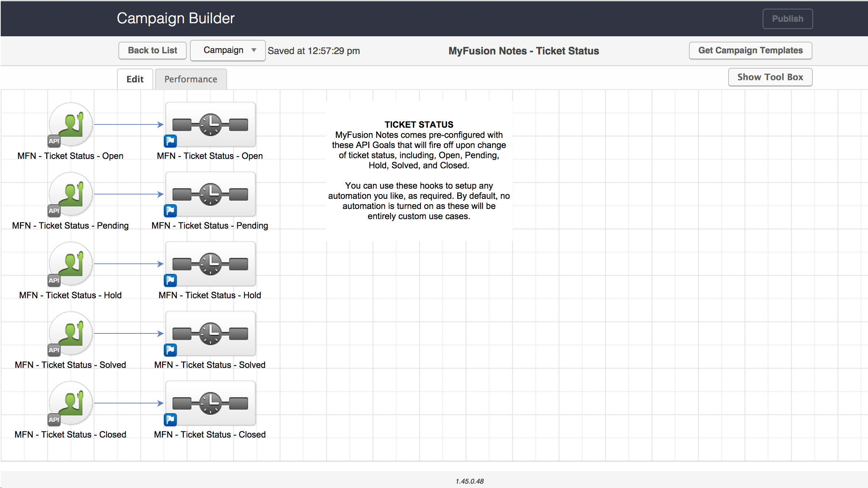Select the Ticket Status Hold sequence icon
The width and height of the screenshot is (868, 488).
pos(210,264)
